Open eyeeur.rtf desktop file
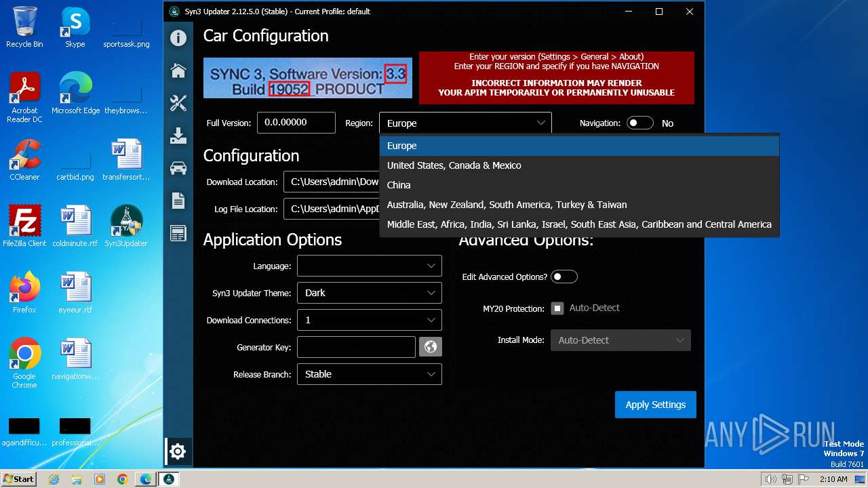The image size is (868, 488). (75, 293)
